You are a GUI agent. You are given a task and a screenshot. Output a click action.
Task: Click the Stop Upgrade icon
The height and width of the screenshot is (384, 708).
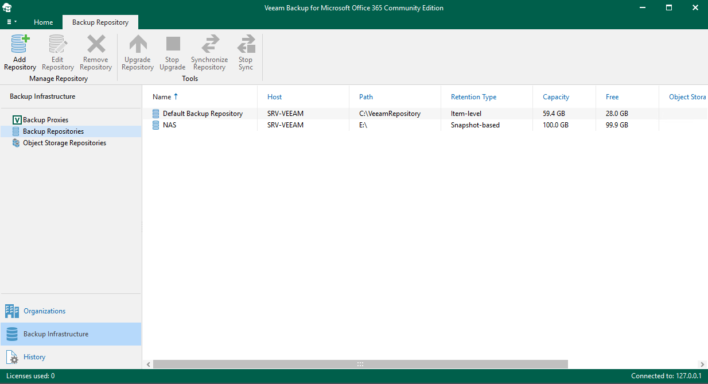(172, 44)
